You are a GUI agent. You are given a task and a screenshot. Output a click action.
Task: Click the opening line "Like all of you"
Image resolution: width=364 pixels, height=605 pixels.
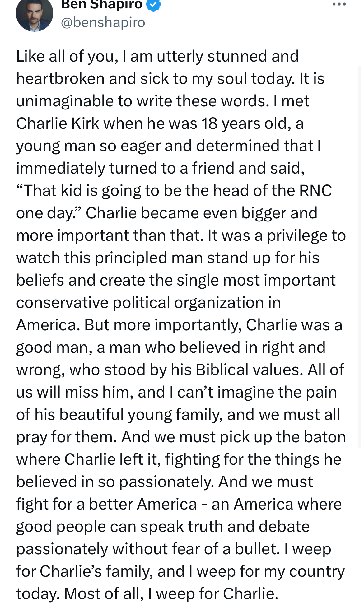(67, 57)
